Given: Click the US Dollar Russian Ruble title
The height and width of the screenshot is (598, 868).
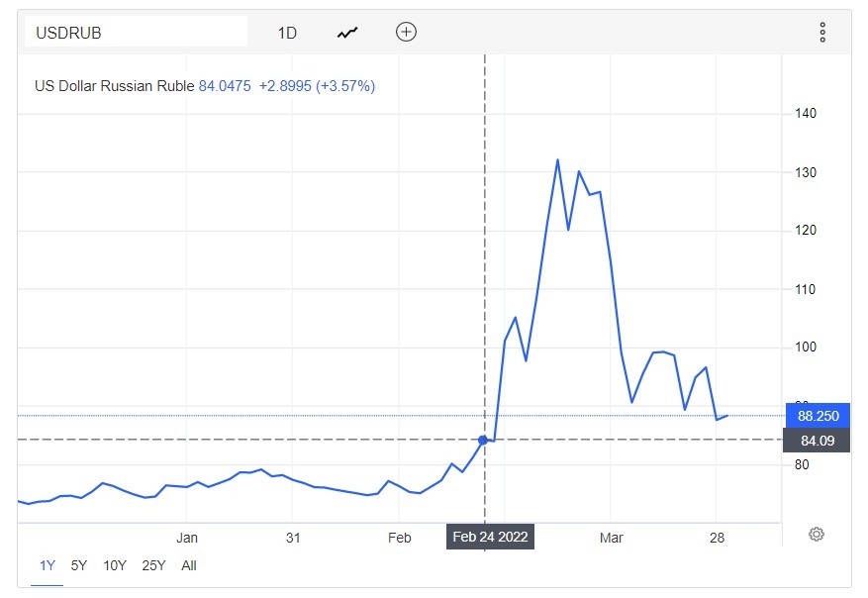Looking at the screenshot, I should coord(115,86).
